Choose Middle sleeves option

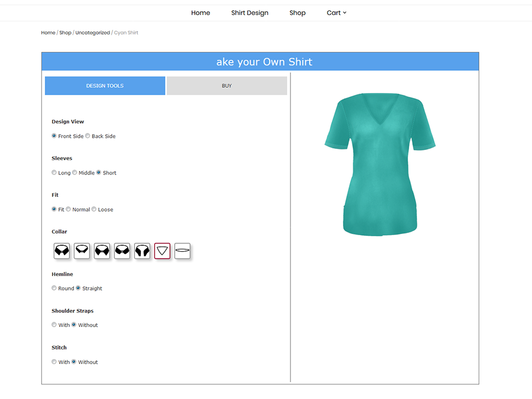pos(74,172)
